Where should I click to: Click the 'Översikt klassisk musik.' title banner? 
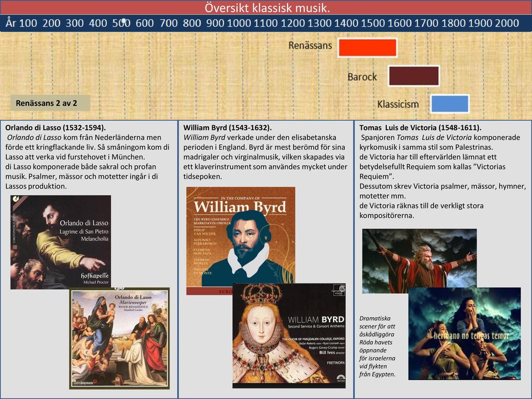(x=266, y=7)
